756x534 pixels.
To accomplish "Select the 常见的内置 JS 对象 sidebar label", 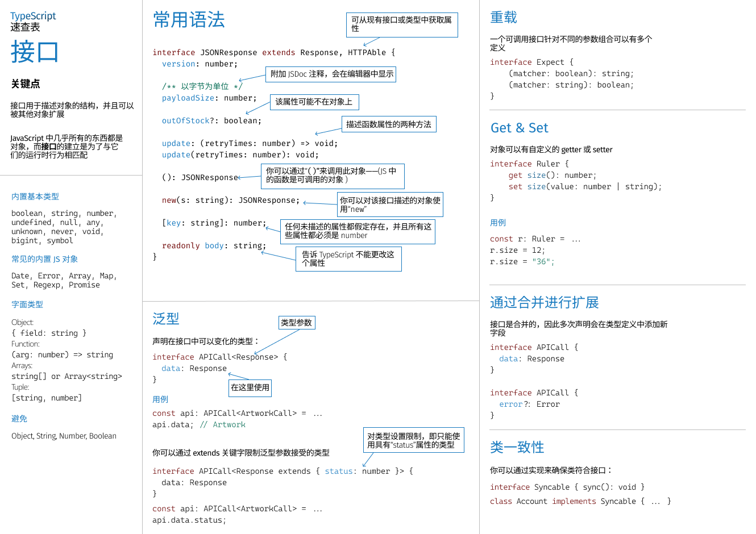I will coord(44,258).
